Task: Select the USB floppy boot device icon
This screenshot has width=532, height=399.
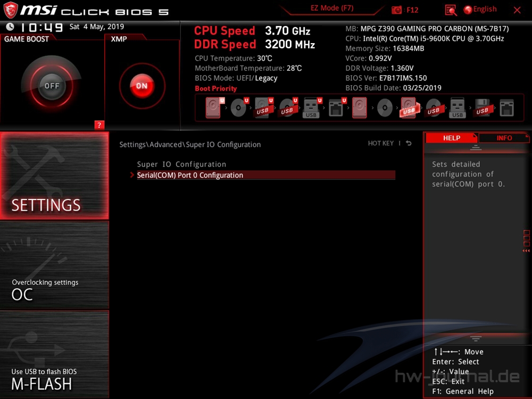Action: [482, 108]
